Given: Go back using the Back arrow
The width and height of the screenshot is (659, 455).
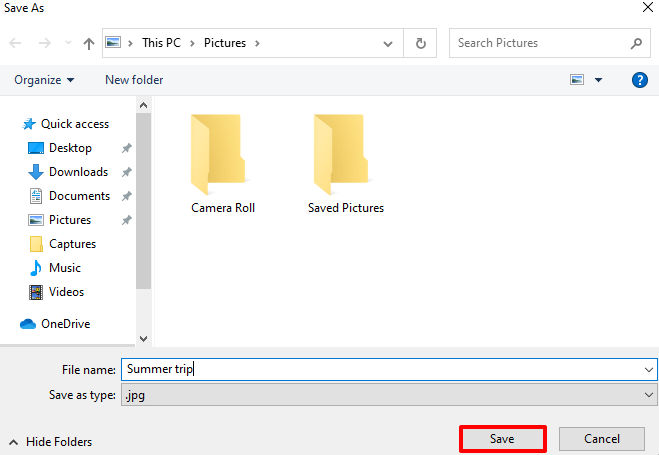Looking at the screenshot, I should pyautogui.click(x=15, y=43).
